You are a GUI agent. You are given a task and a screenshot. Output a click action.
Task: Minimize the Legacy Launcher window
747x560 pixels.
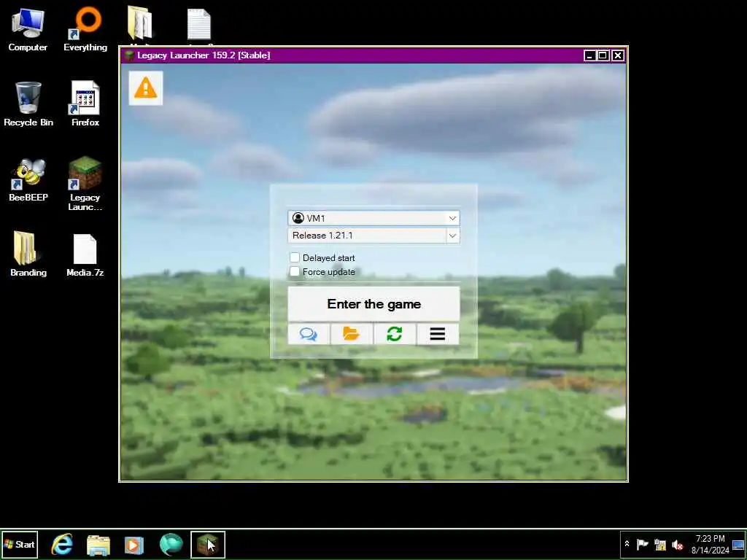click(589, 55)
